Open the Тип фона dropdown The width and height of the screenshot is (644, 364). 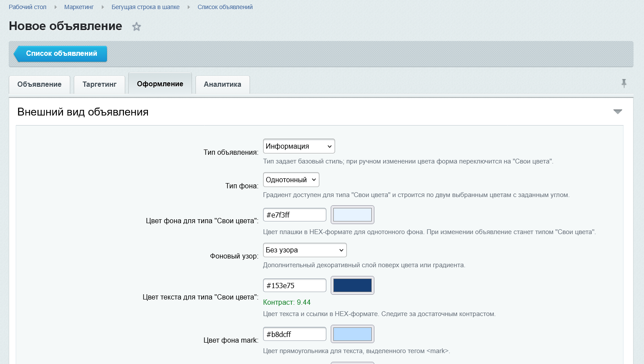tap(291, 180)
